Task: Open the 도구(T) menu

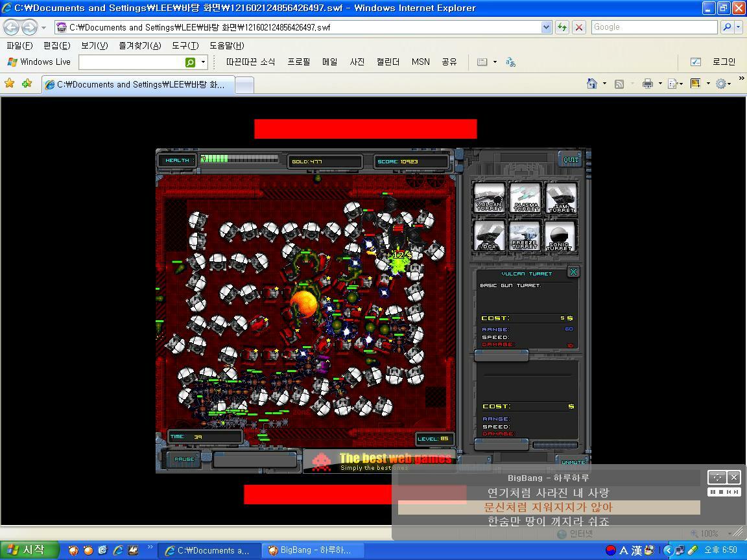Action: [185, 46]
